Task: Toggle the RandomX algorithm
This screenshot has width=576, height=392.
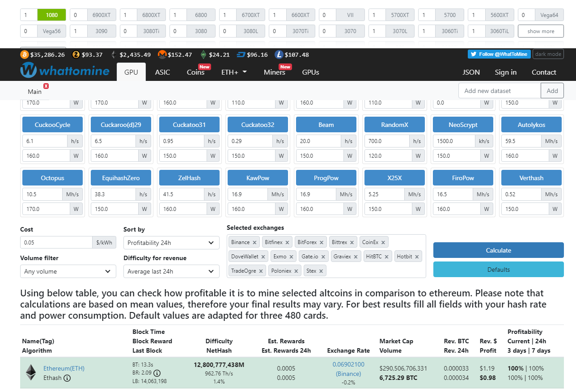Action: pyautogui.click(x=394, y=125)
